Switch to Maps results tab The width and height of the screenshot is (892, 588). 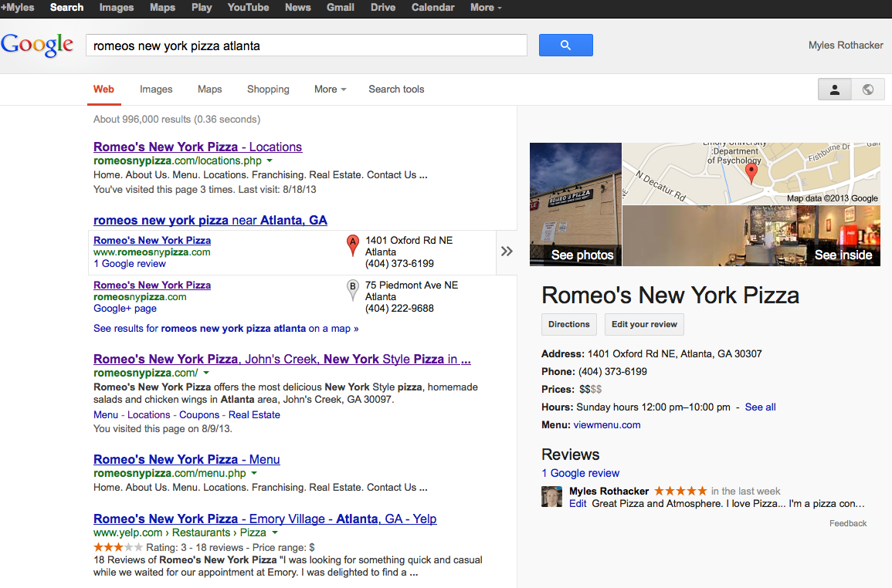click(x=210, y=90)
